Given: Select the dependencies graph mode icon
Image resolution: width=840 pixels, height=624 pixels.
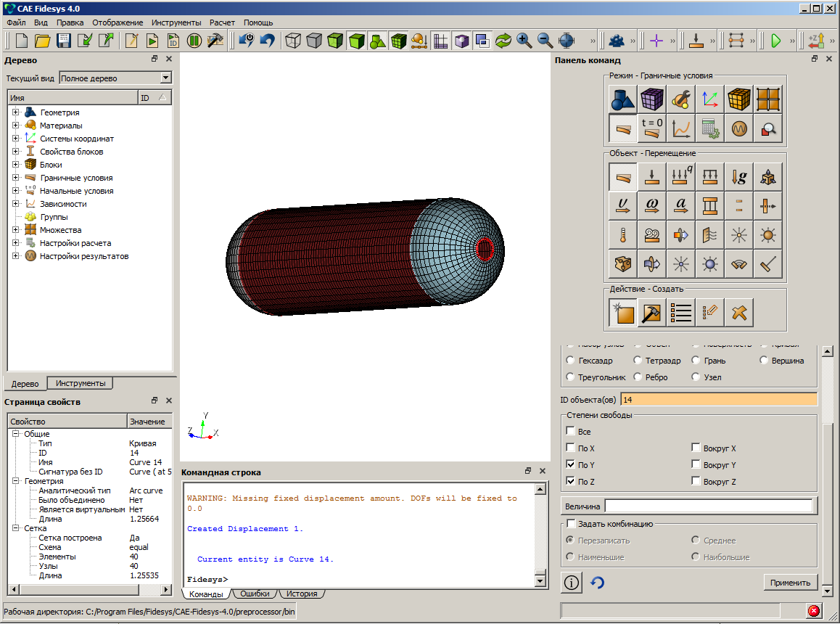Looking at the screenshot, I should click(x=681, y=128).
